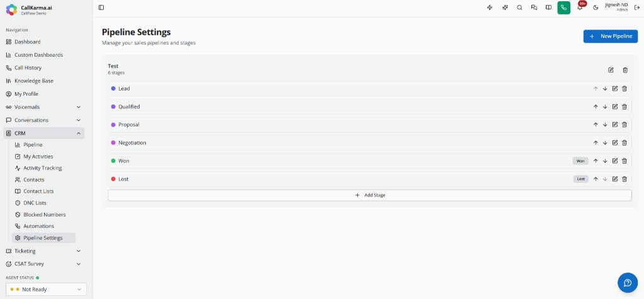Expand the CSAT Survey menu
Viewport: 644px width, 299px height.
coord(43,264)
